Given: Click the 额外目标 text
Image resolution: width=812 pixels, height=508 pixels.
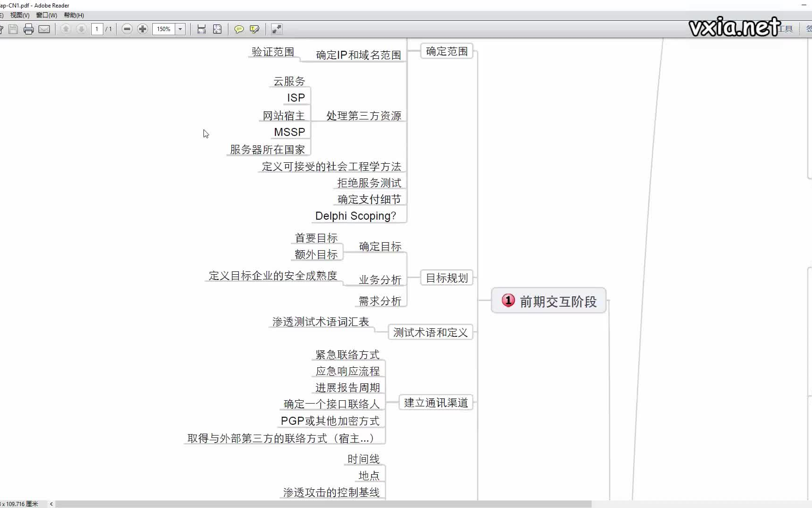Looking at the screenshot, I should (316, 254).
